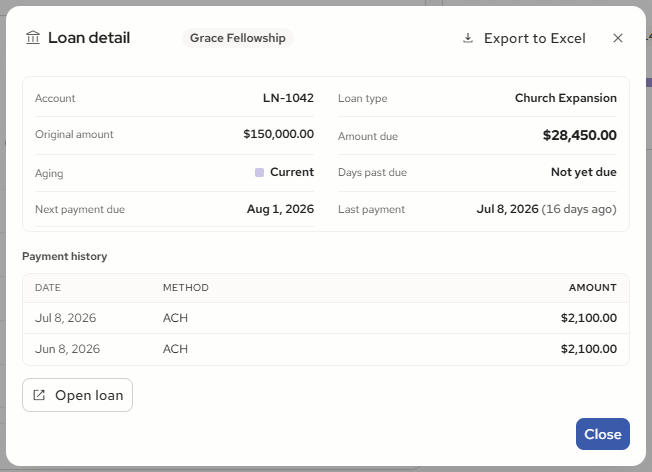
Task: Click the DATE column header
Action: pos(48,288)
